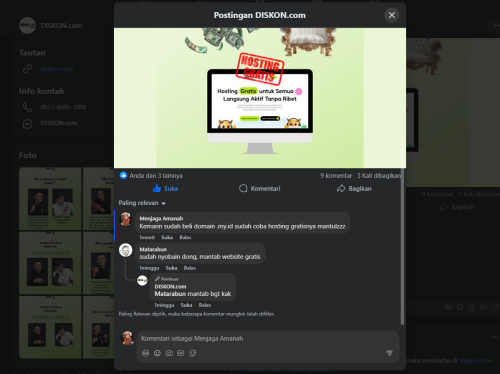
Task: Click the DISKON.com page name in background header
Action: (61, 26)
